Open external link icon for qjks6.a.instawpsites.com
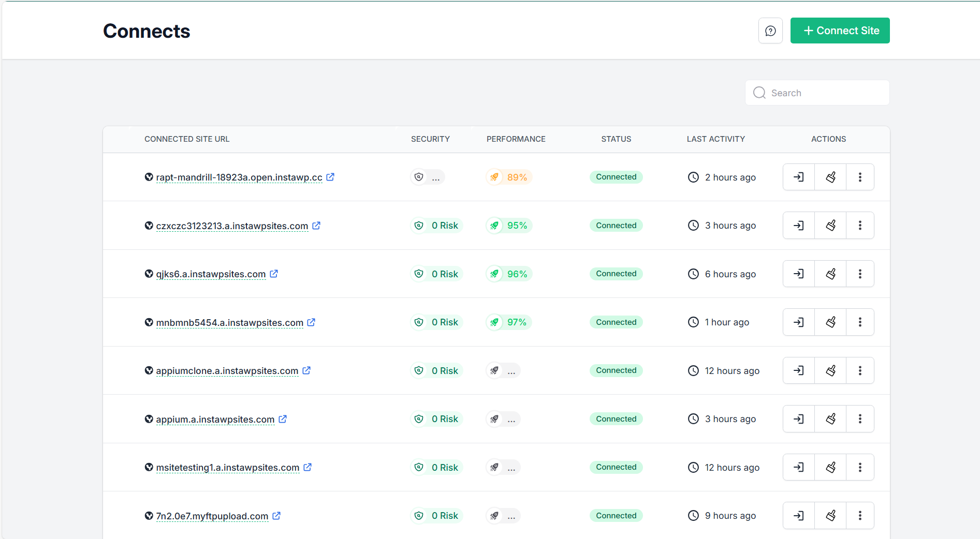980x539 pixels. (x=274, y=274)
